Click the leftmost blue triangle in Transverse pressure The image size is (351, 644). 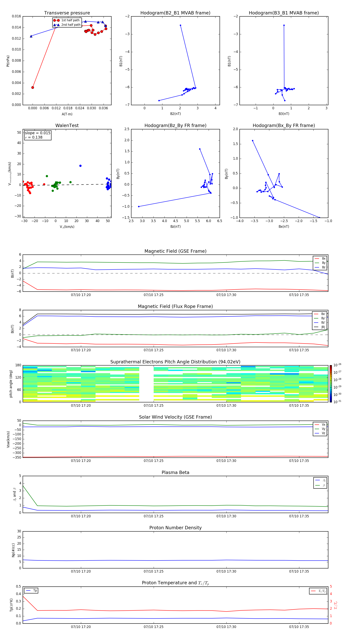pos(31,36)
